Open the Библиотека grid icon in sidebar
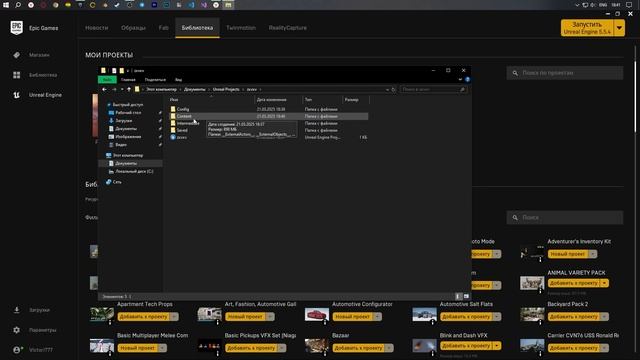This screenshot has width=640, height=360. pos(16,75)
